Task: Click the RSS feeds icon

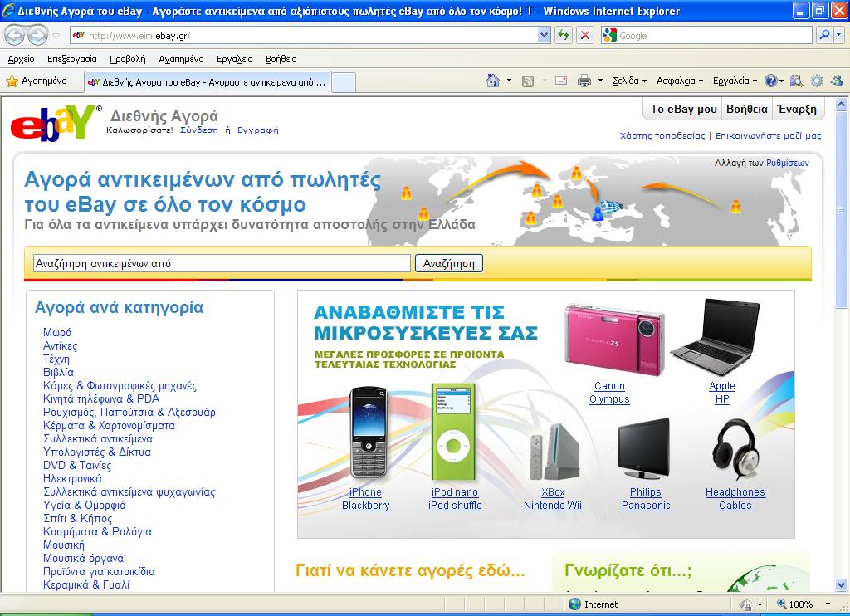Action: [527, 81]
